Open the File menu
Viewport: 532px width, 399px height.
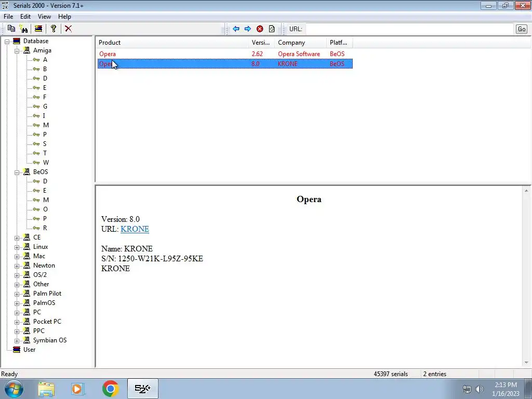[8, 17]
